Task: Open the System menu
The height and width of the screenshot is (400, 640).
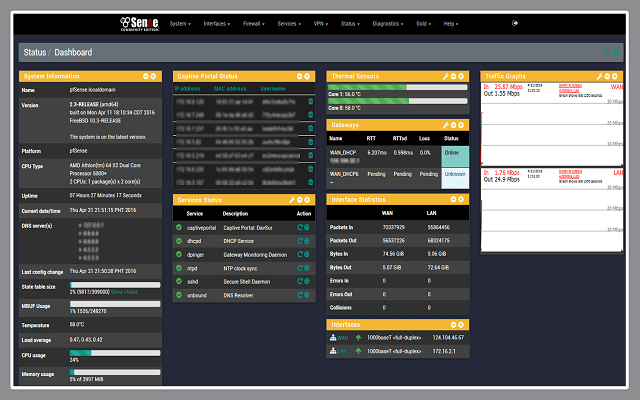Action: point(180,23)
